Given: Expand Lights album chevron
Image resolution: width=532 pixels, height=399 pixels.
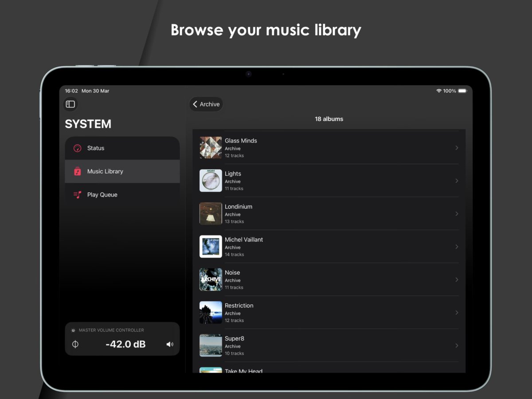Looking at the screenshot, I should [457, 181].
